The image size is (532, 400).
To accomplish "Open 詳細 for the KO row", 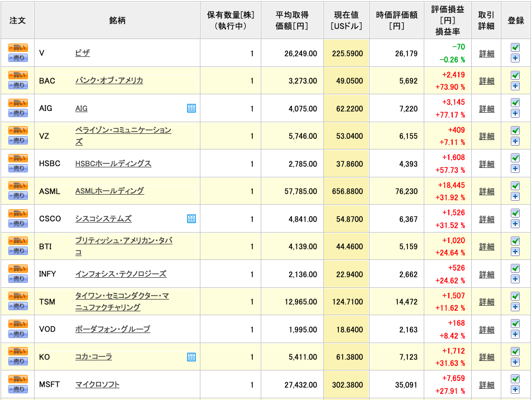I will click(x=487, y=357).
